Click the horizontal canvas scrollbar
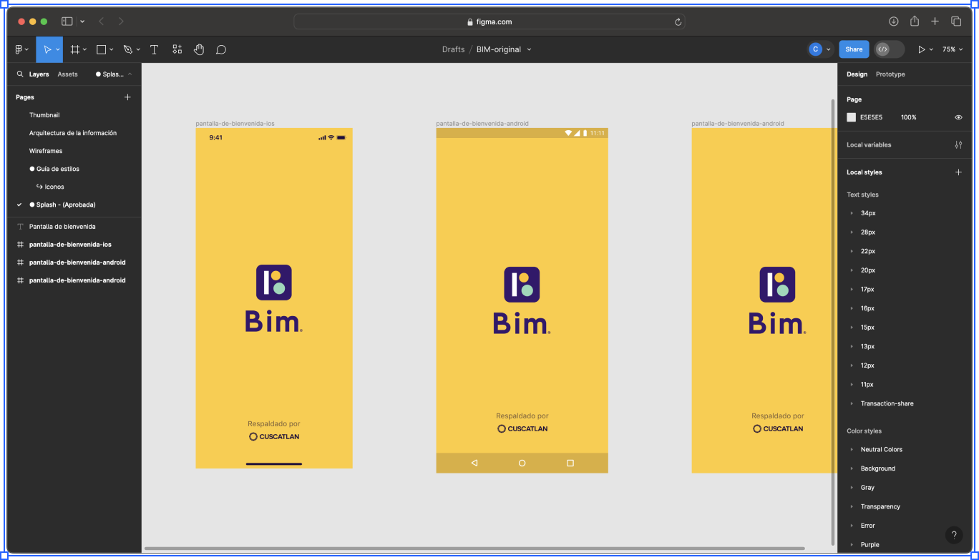979x560 pixels. [x=474, y=549]
